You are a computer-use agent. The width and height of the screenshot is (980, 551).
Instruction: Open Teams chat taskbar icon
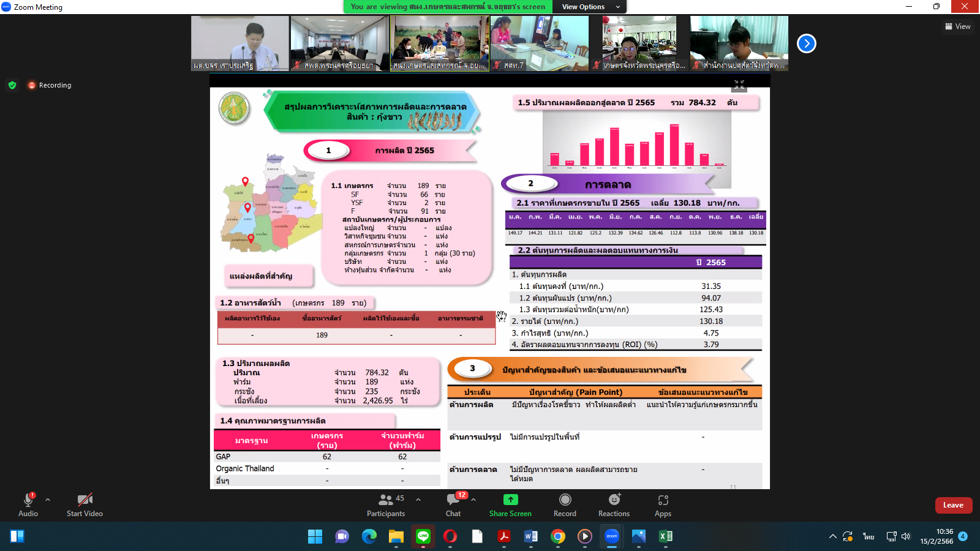tap(342, 536)
